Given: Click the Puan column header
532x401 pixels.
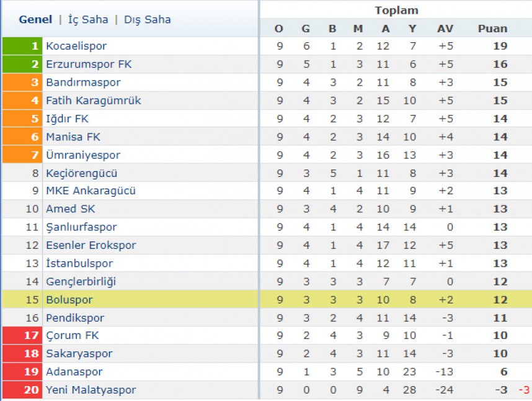Looking at the screenshot, I should [493, 29].
